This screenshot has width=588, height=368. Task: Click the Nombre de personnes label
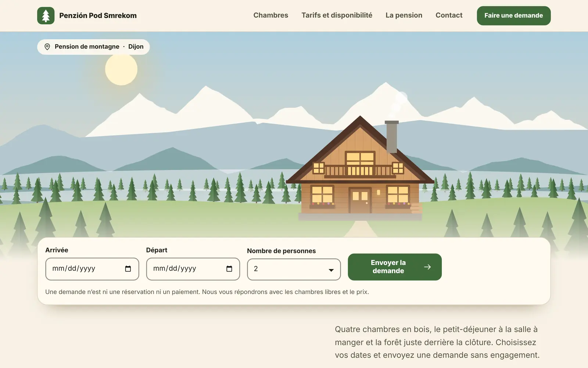(x=281, y=251)
